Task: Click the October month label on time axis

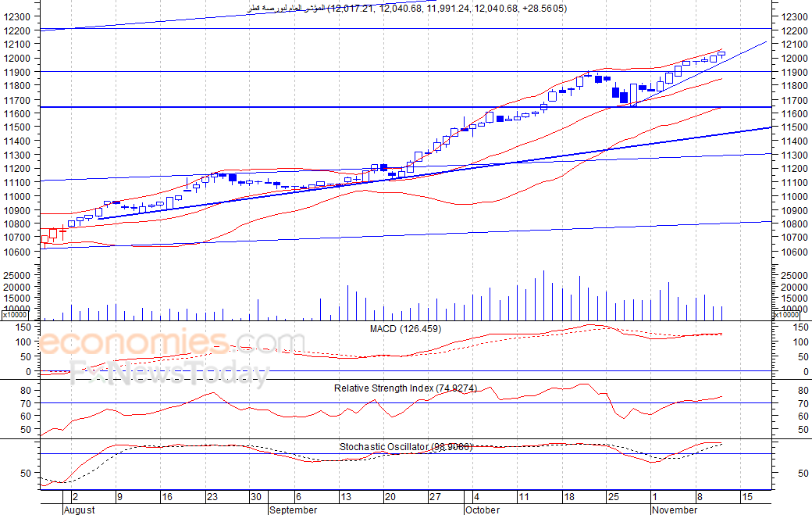Action: click(483, 510)
